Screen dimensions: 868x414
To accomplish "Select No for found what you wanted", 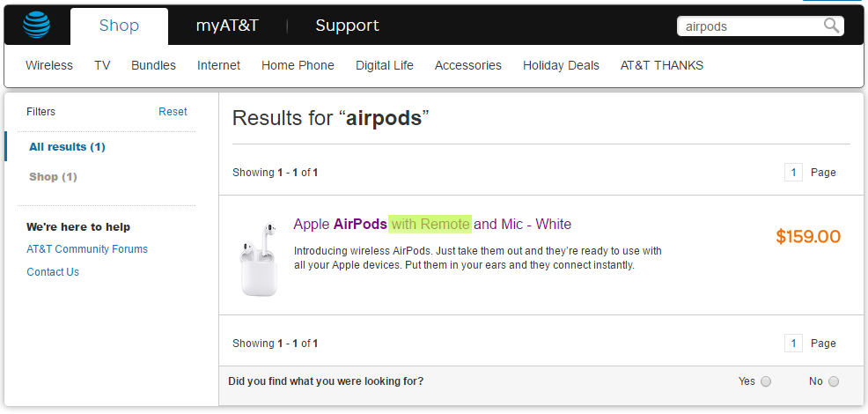I will tap(834, 381).
